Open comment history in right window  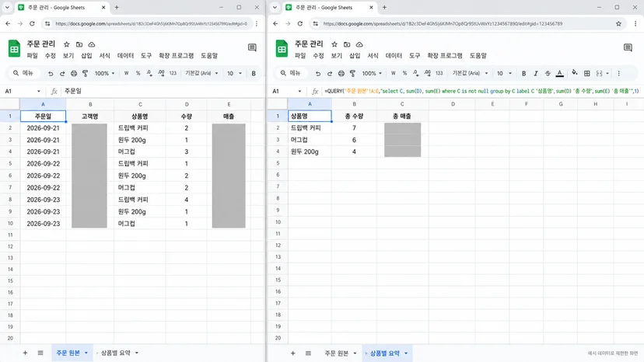(628, 47)
